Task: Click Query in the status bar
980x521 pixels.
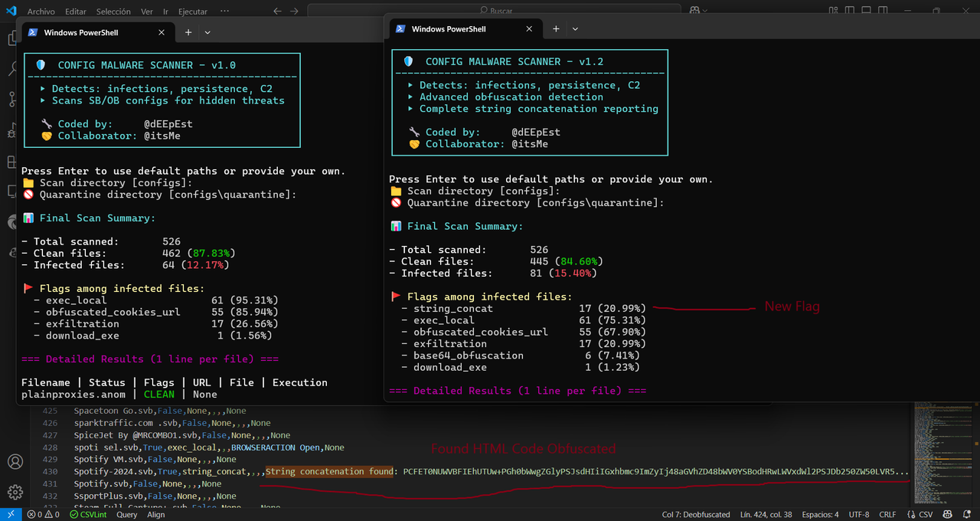Action: pos(127,514)
